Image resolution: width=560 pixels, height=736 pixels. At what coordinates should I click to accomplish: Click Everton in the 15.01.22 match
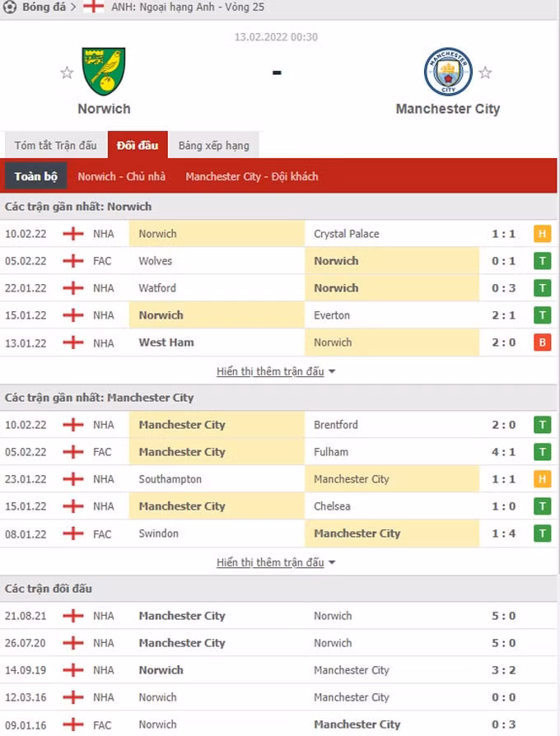(332, 315)
